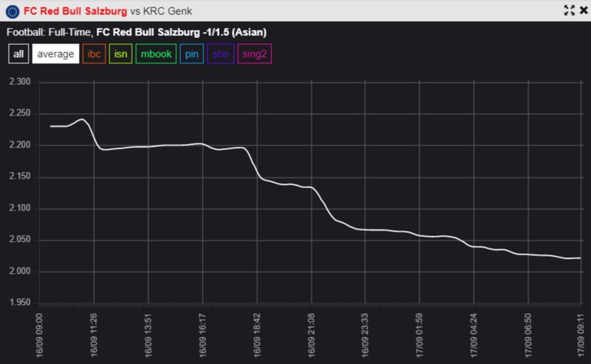591x364 pixels.
Task: Click the 16/09 13:51 time label
Action: coord(148,335)
